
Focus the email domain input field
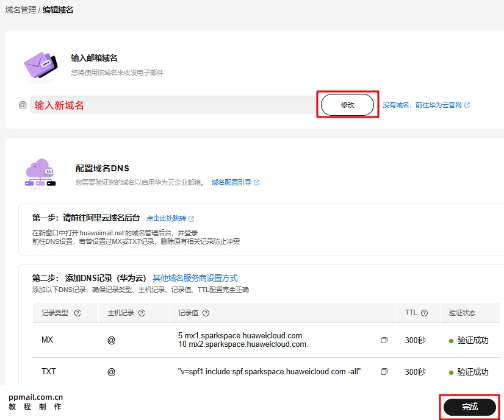(x=173, y=105)
